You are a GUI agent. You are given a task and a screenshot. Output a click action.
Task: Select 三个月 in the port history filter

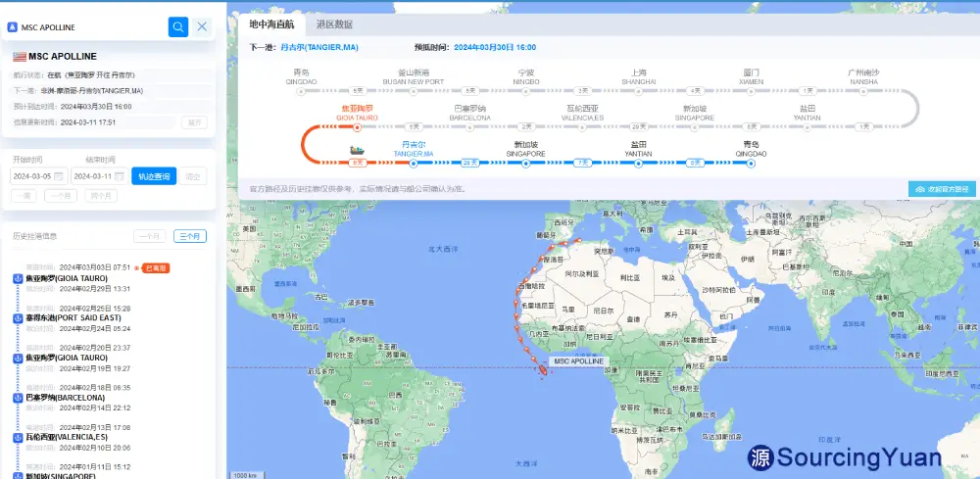point(190,236)
